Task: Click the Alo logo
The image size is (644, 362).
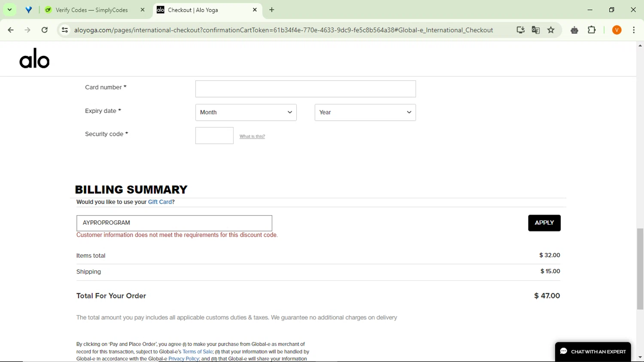Action: [x=34, y=58]
